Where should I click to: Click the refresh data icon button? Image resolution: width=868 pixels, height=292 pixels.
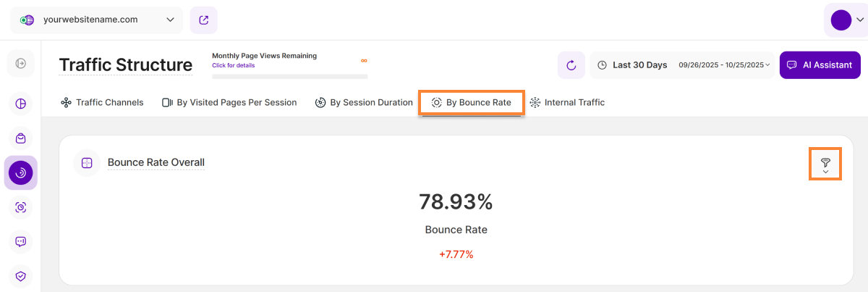coord(571,65)
